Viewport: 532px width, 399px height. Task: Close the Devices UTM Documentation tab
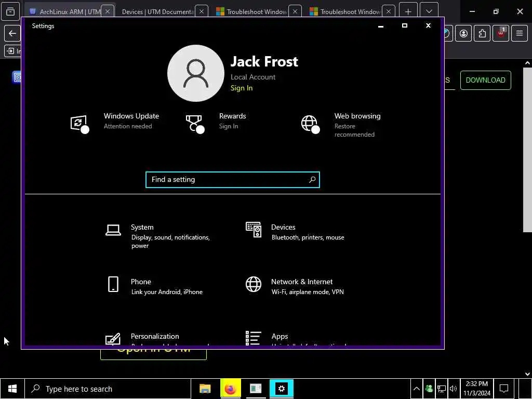202,11
